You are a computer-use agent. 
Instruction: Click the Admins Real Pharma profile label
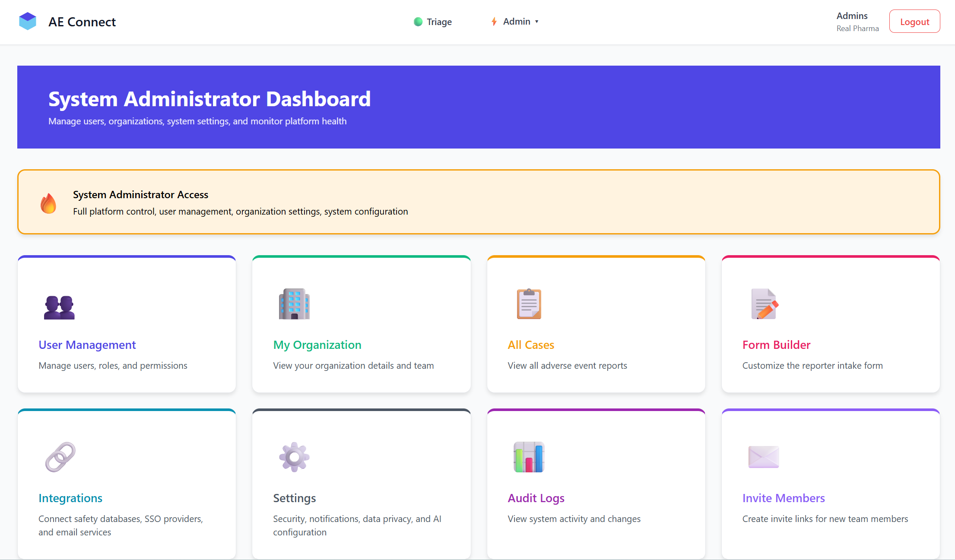[x=857, y=22]
